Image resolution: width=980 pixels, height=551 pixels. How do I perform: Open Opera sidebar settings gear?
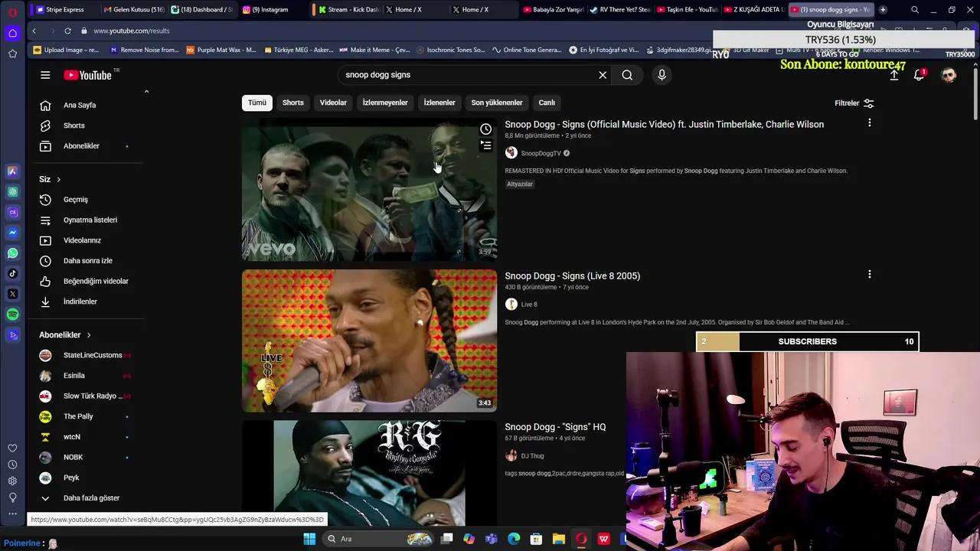pos(12,481)
